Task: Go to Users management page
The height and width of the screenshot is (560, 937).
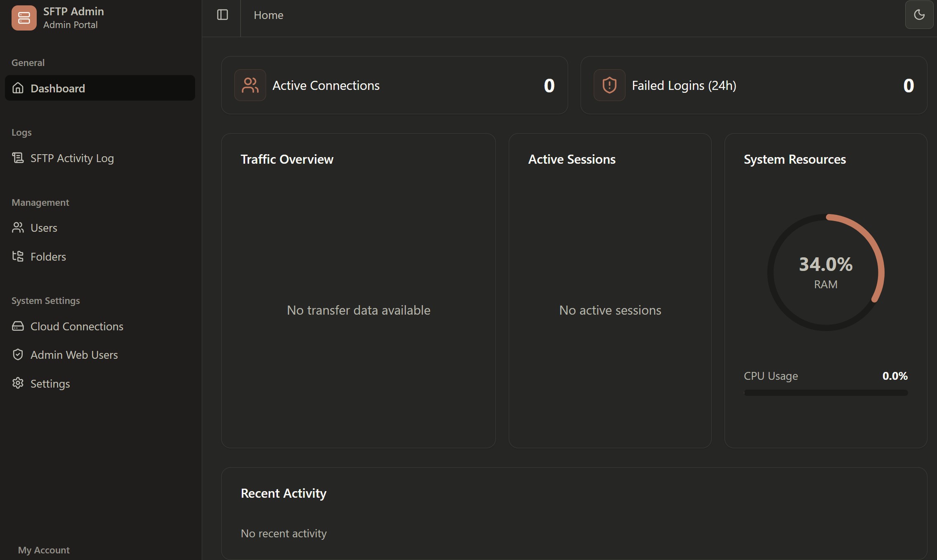Action: 100,228
